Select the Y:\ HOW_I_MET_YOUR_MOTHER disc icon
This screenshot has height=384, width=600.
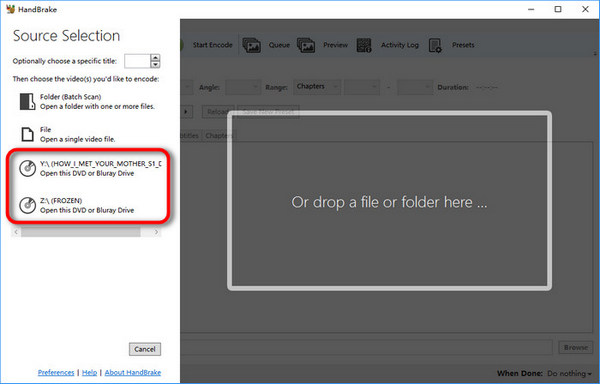(28, 169)
